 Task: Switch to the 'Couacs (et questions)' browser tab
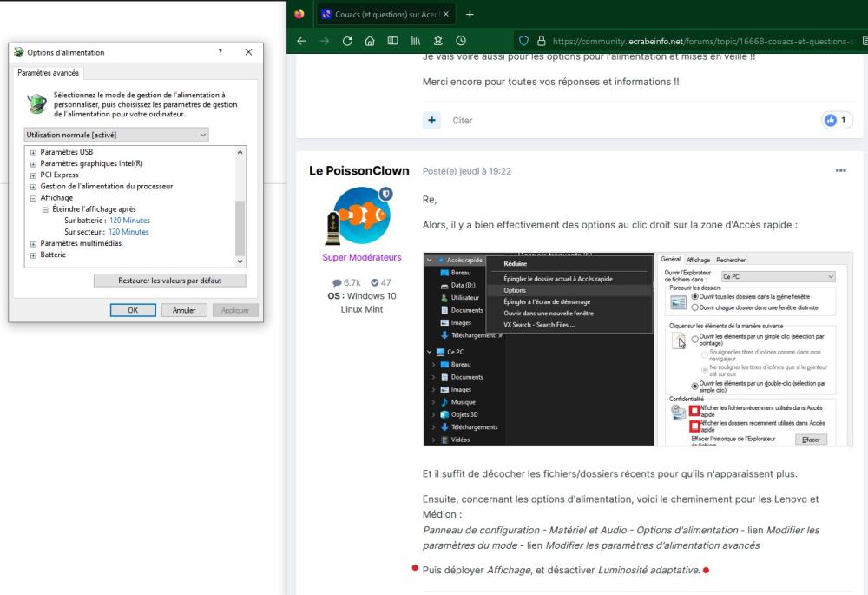380,14
